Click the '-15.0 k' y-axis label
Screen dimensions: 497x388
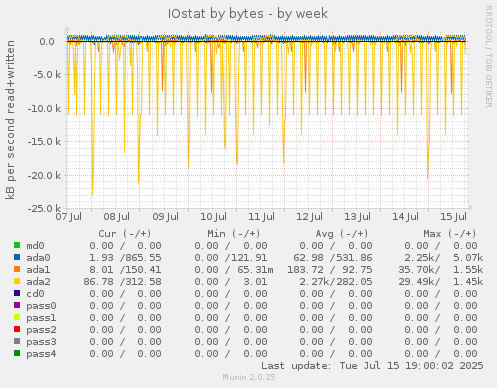pyautogui.click(x=44, y=142)
